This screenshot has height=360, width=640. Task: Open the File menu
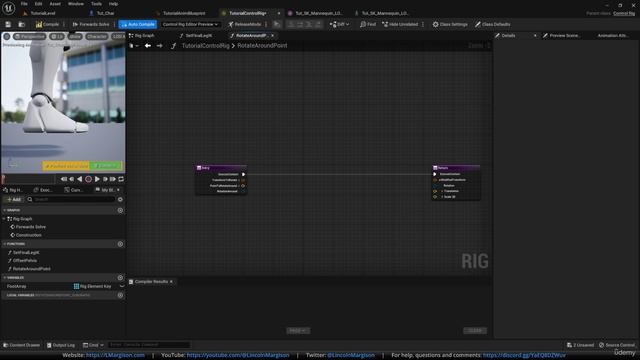coord(24,4)
